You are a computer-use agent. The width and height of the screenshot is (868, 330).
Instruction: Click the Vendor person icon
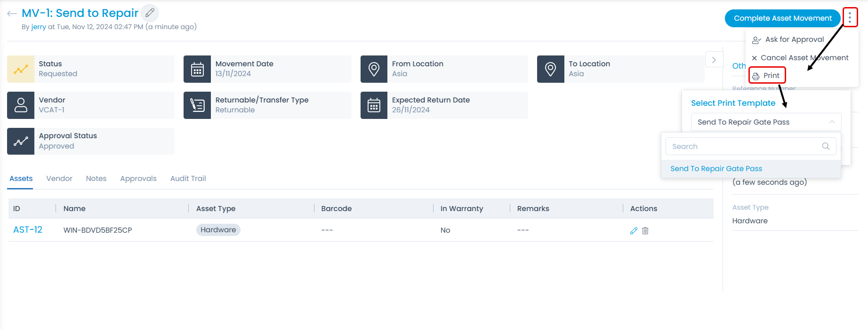[x=21, y=105]
